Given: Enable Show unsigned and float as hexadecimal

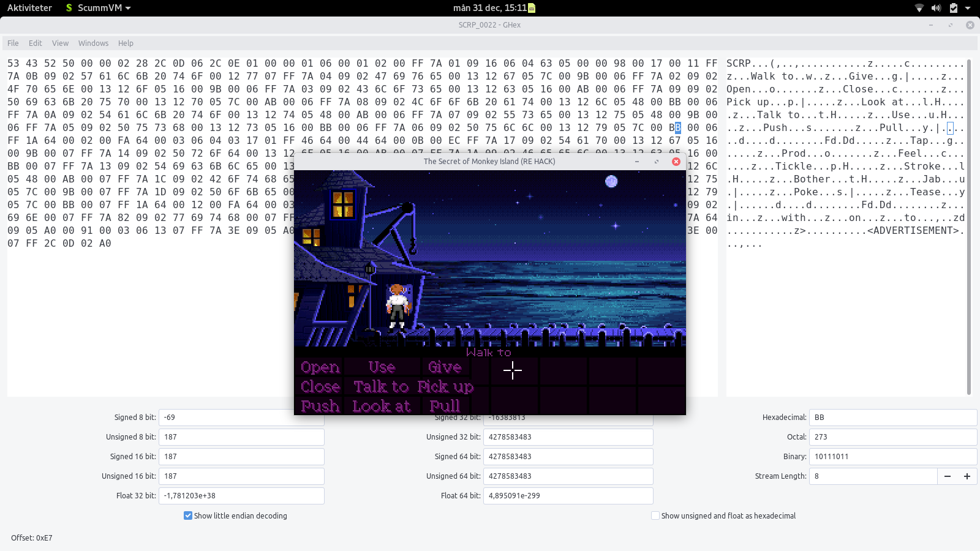Looking at the screenshot, I should (x=655, y=515).
